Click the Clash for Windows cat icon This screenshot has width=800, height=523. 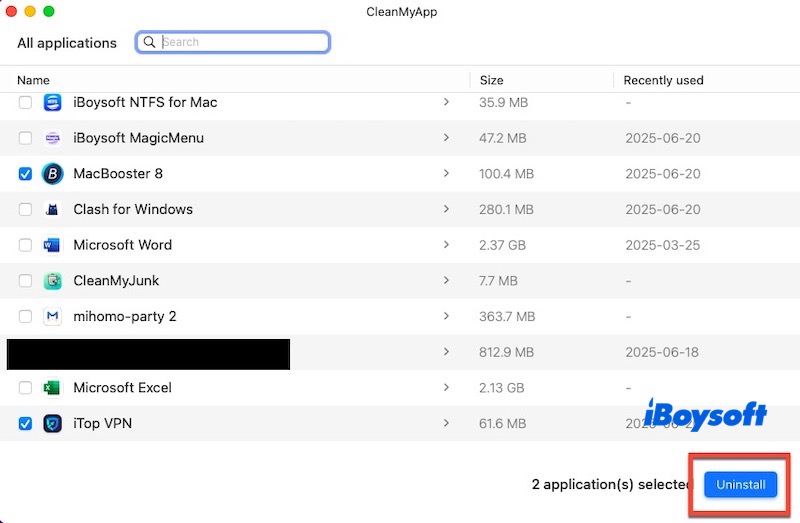click(x=53, y=210)
